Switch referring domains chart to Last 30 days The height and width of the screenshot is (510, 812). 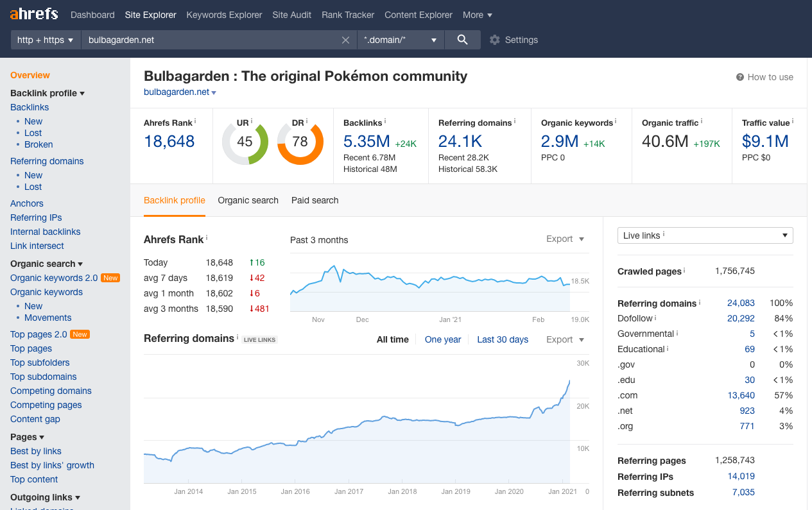[503, 339]
